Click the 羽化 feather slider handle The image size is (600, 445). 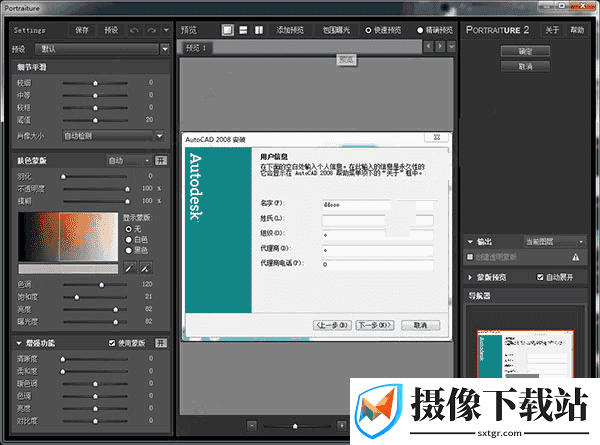click(x=64, y=176)
